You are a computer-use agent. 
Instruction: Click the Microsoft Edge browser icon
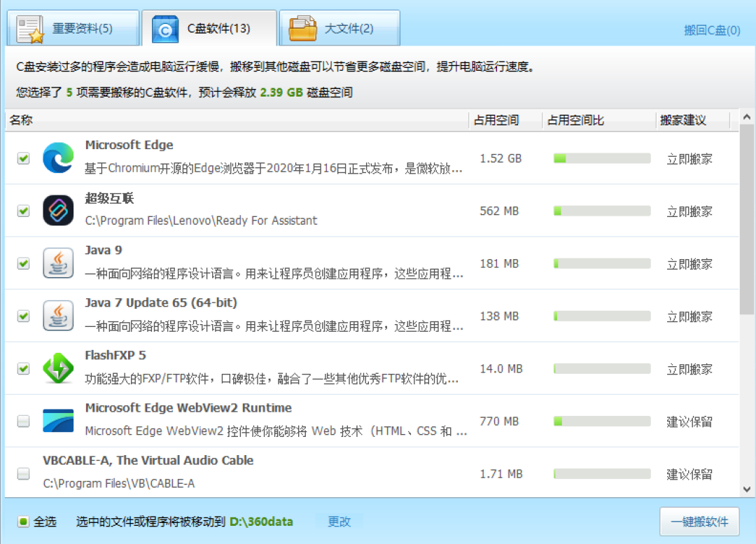click(x=58, y=158)
